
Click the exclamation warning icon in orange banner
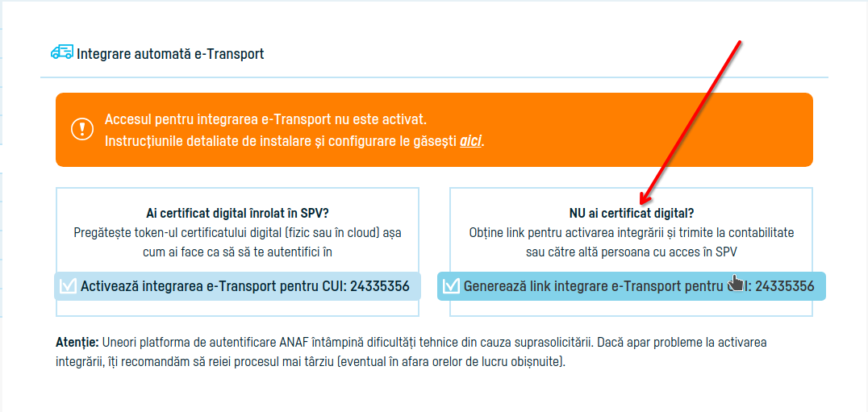point(82,129)
